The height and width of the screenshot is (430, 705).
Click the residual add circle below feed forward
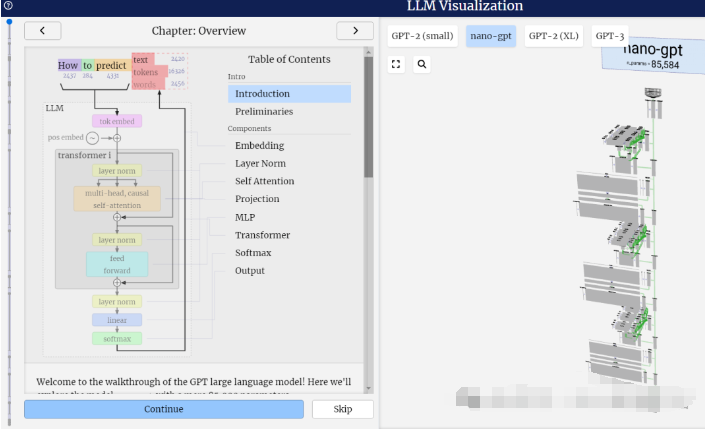pos(117,282)
